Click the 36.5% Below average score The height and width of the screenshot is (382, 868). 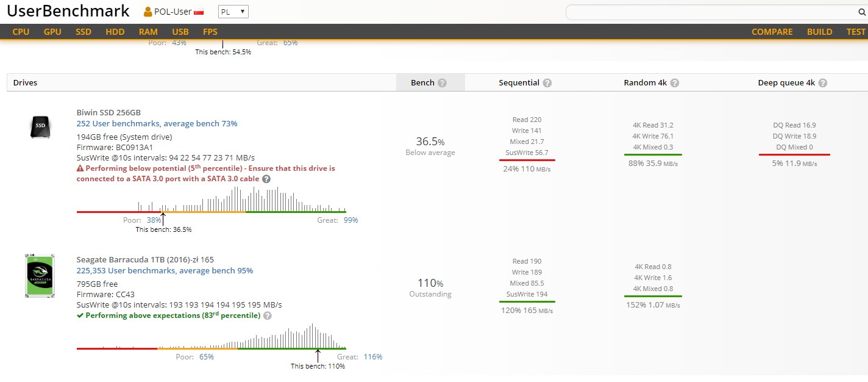point(430,146)
